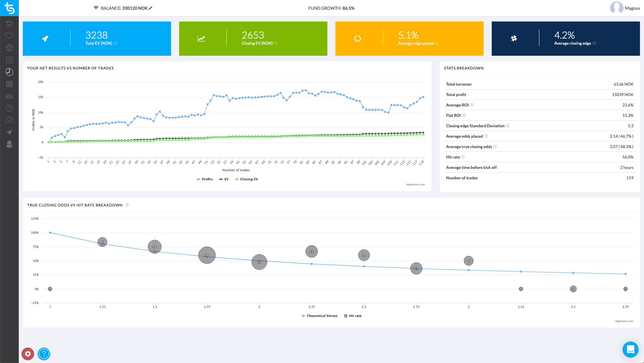
Task: Toggle Hit rate legend item
Action: click(x=353, y=316)
